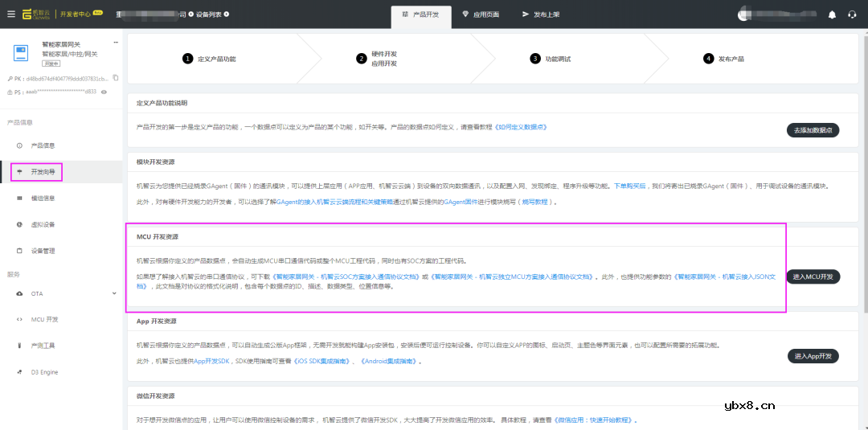The height and width of the screenshot is (430, 868).
Task: Click the 进入App开发 button
Action: point(813,356)
